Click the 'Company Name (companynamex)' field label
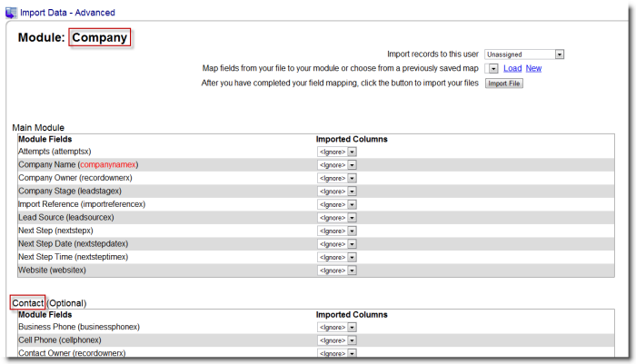Image resolution: width=636 pixels, height=364 pixels. pyautogui.click(x=78, y=164)
